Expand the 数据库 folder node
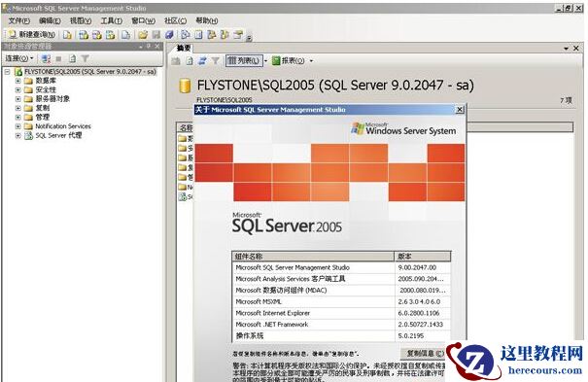588x382 pixels. 17,81
